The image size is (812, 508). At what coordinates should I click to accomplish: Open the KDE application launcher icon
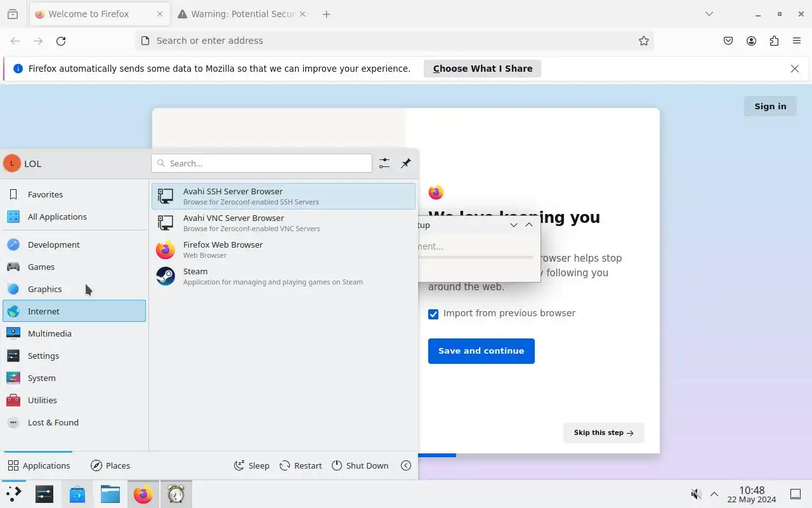point(13,494)
